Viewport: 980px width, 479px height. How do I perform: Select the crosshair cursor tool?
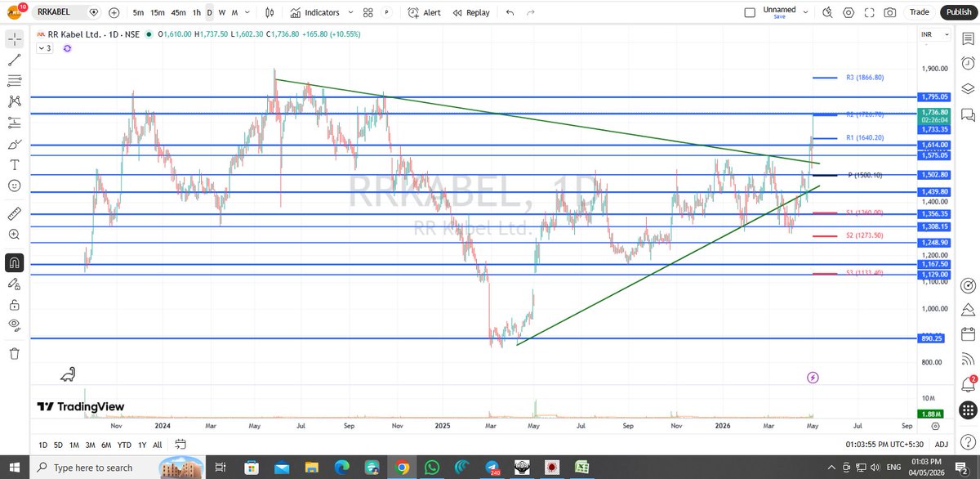[14, 39]
